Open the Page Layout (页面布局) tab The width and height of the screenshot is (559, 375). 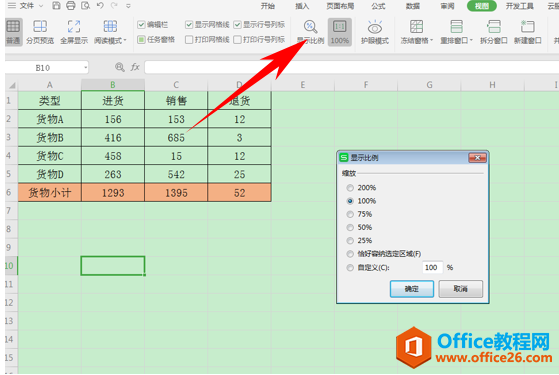pyautogui.click(x=340, y=6)
